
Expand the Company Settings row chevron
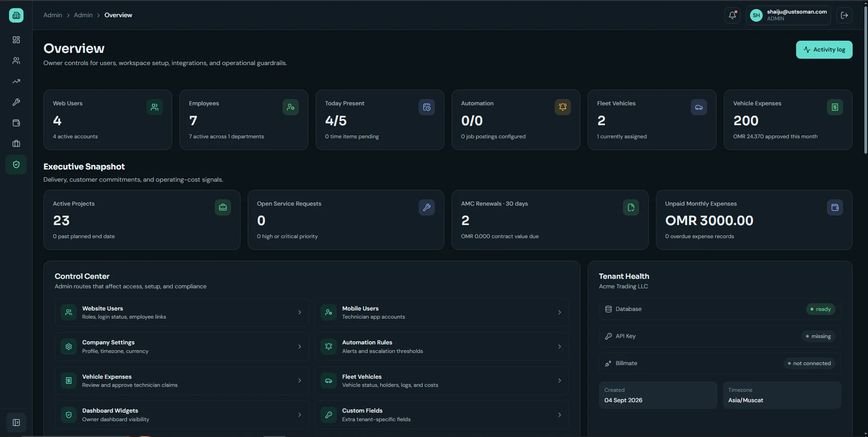[x=300, y=347]
